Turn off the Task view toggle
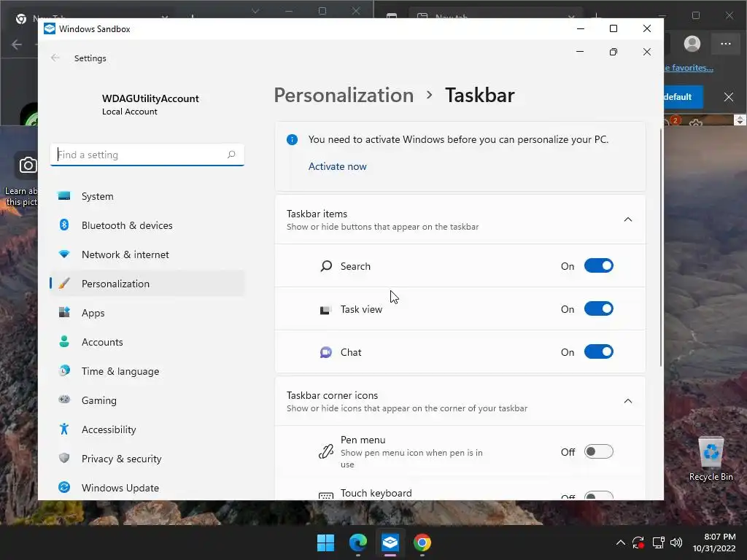747x560 pixels. (x=599, y=309)
